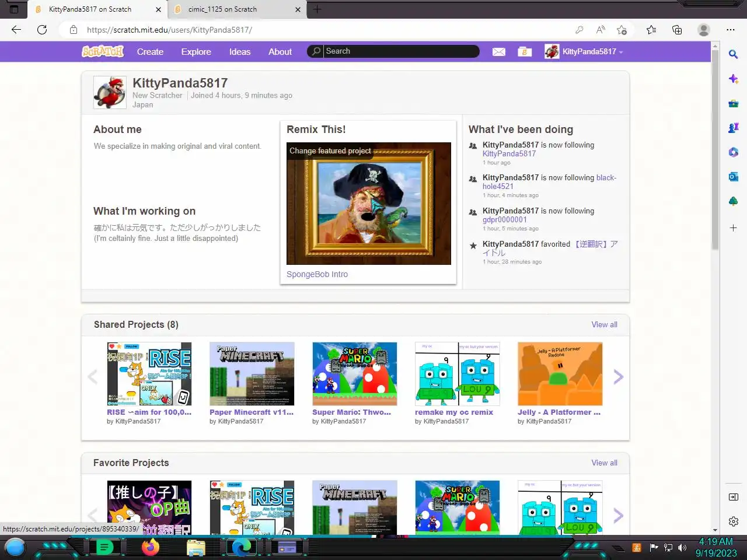Screen dimensions: 747x560
Task: Open Tab actions menu icon
Action: [15, 9]
